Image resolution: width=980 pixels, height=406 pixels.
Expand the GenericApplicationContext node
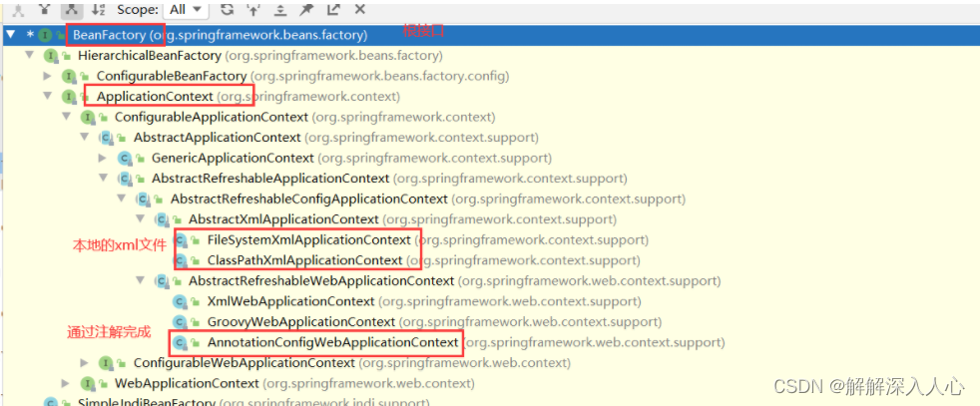[x=103, y=158]
